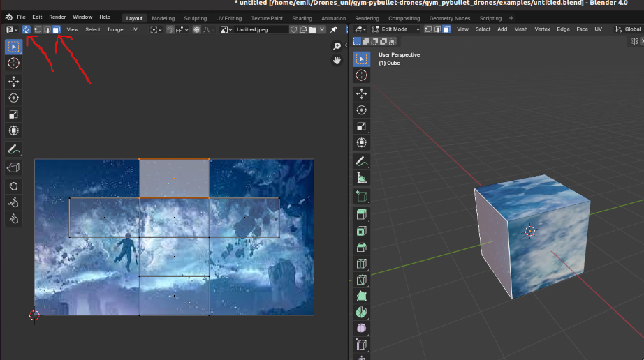Screen dimensions: 644x360
Task: Click zoom magnifier gizmo in UV editor
Action: (337, 46)
